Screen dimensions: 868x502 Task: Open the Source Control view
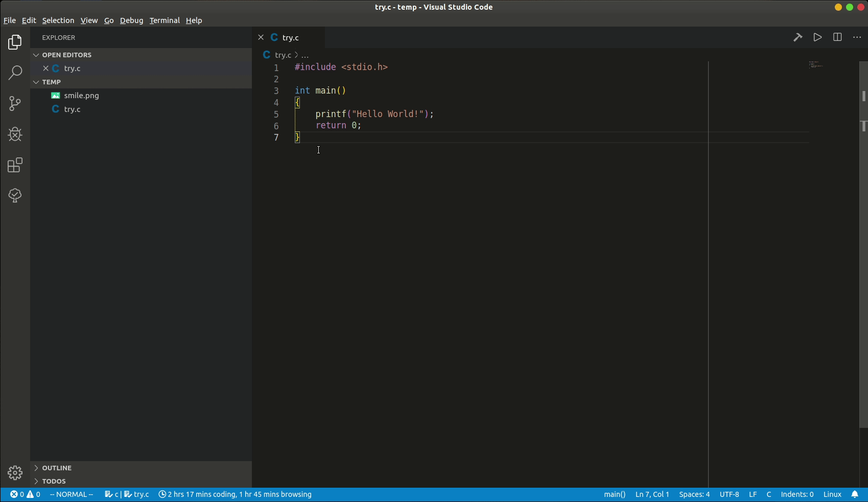(x=15, y=103)
